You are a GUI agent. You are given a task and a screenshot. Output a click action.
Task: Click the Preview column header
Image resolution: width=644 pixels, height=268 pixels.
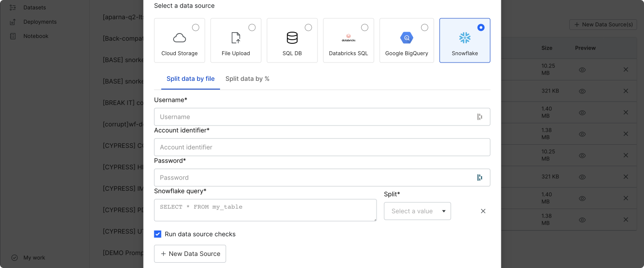585,48
